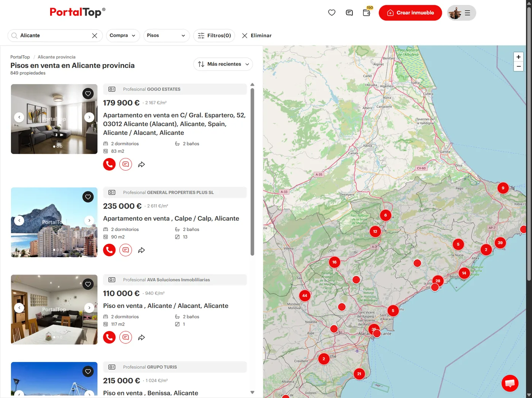This screenshot has width=532, height=398.
Task: Open wallet icon with 150 badge
Action: pos(367,12)
